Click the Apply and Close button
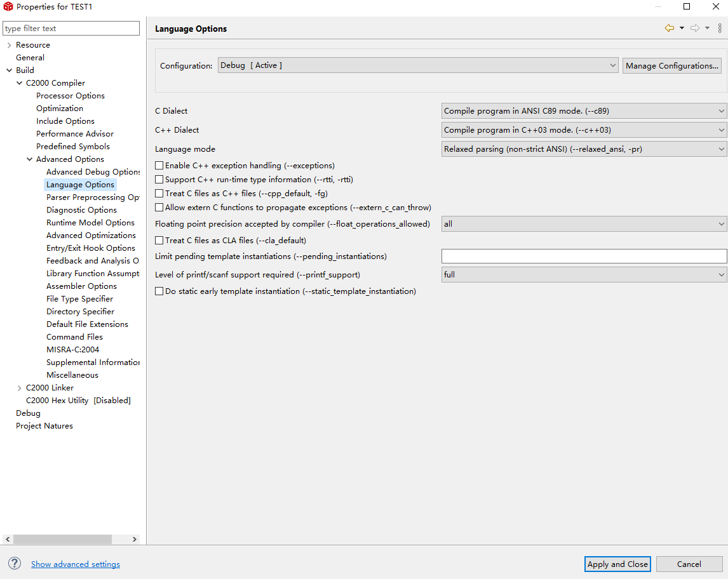728x579 pixels. pyautogui.click(x=617, y=564)
